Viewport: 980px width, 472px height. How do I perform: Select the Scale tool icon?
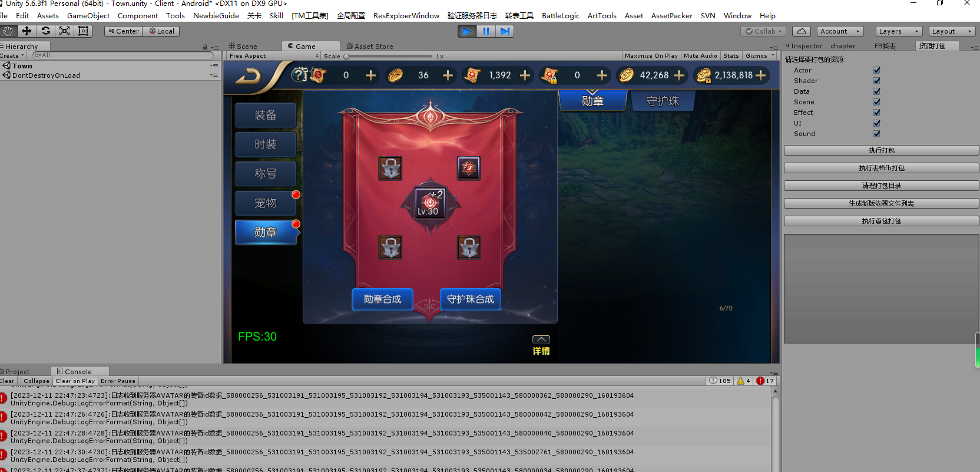65,31
